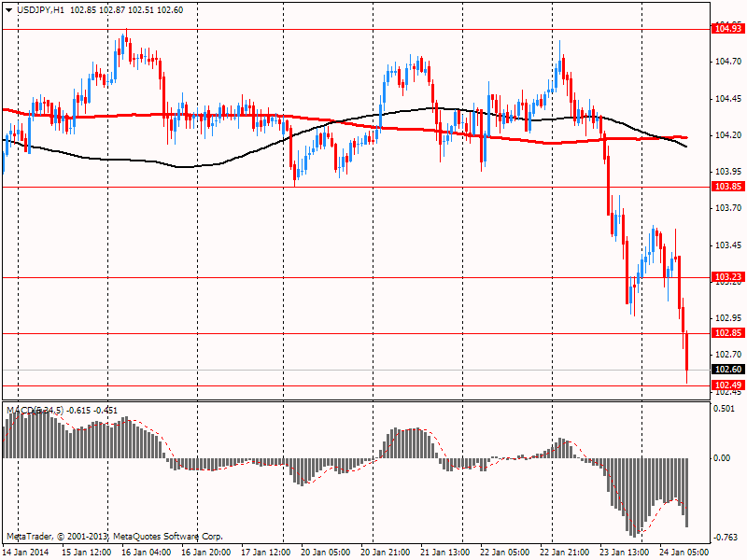The image size is (747, 560).
Task: Click the 22 Jan 05:00 time axis label
Action: pos(504,552)
